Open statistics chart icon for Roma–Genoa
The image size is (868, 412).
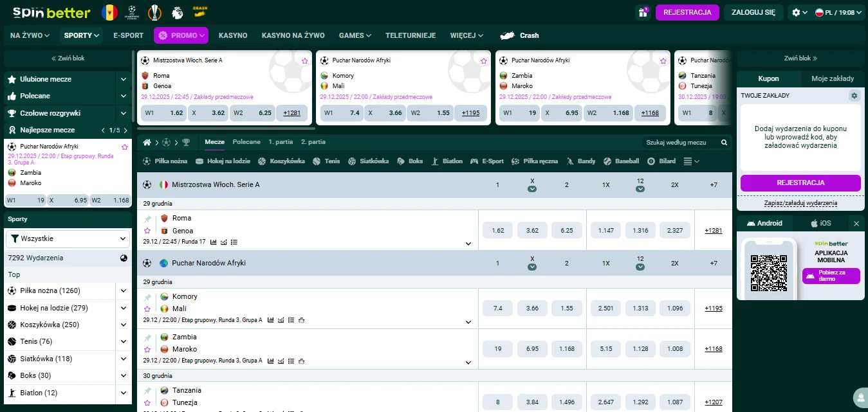pyautogui.click(x=214, y=242)
